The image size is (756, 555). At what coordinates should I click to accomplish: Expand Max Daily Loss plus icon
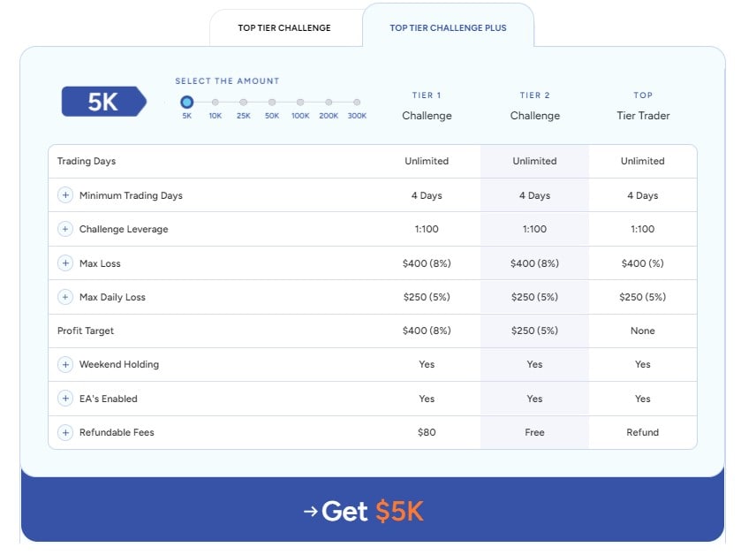(65, 297)
